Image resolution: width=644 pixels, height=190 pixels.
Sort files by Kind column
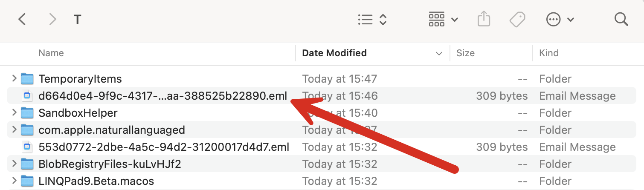(549, 53)
